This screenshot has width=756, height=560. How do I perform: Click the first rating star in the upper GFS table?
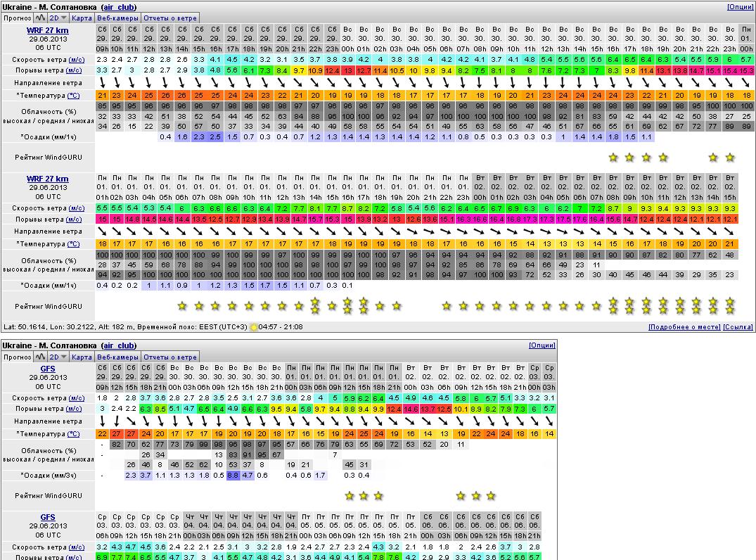coord(349,496)
